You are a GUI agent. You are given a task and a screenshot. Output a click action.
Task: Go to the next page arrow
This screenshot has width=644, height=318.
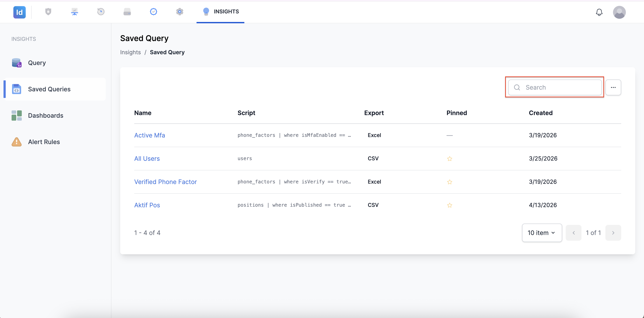point(613,233)
